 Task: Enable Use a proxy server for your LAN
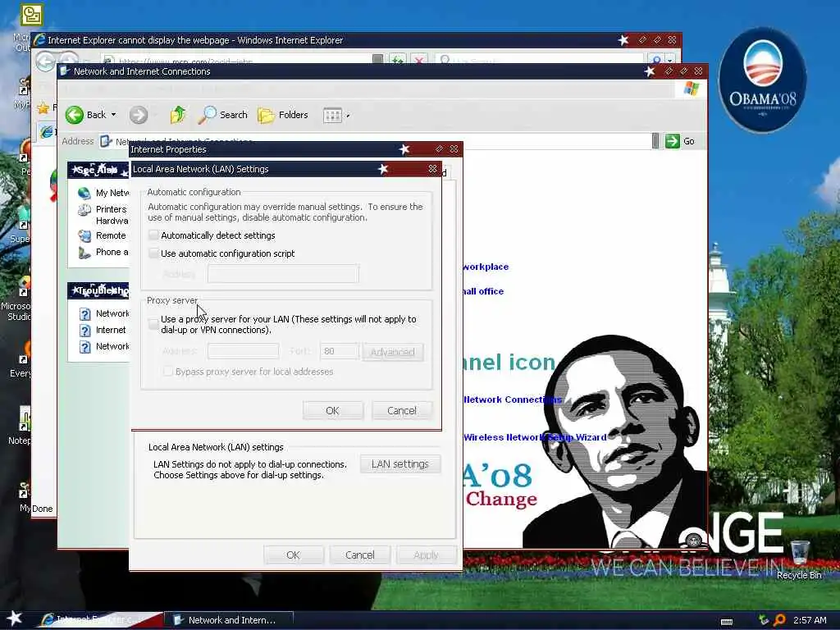click(153, 323)
